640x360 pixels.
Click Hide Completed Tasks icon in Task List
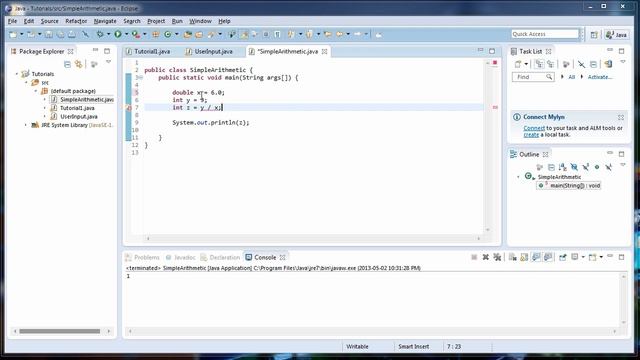[581, 64]
